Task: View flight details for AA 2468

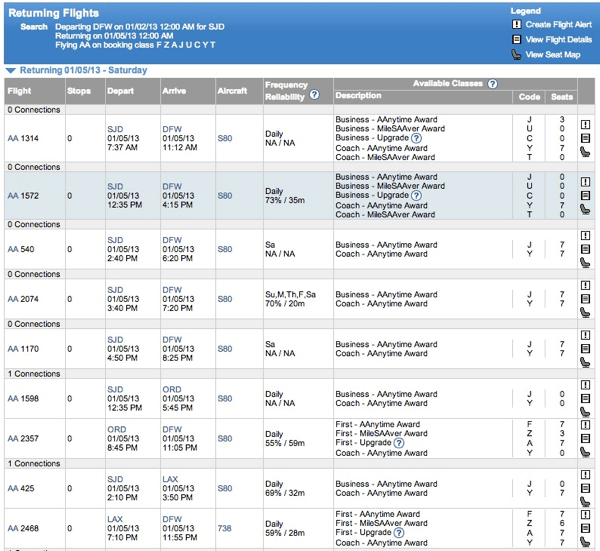Action: 585,528
